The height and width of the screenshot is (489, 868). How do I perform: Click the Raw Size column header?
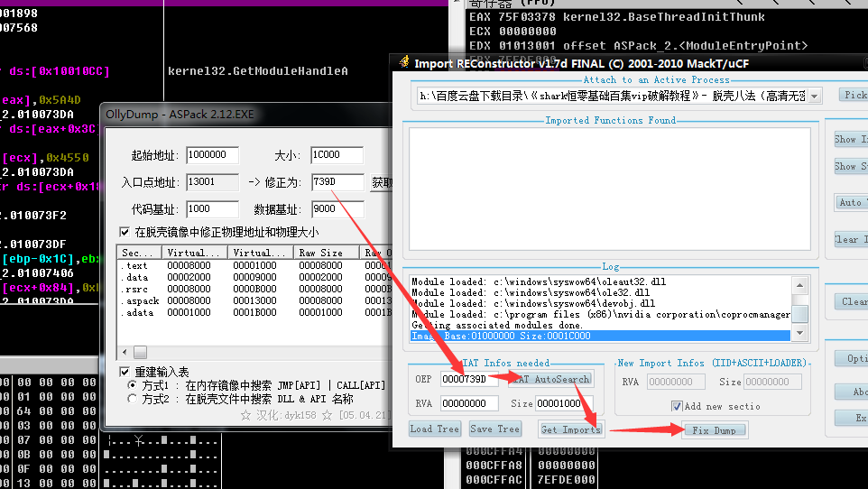pyautogui.click(x=323, y=253)
